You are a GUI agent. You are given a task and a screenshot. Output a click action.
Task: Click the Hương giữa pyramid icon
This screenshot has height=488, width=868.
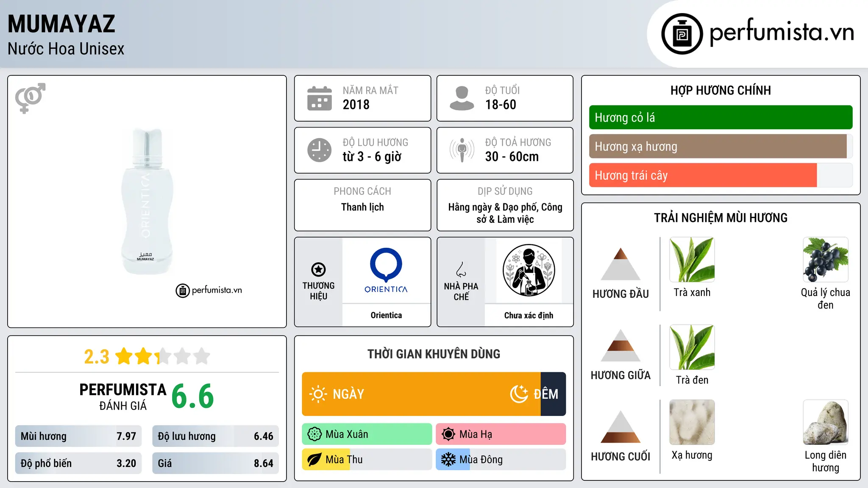pos(620,345)
